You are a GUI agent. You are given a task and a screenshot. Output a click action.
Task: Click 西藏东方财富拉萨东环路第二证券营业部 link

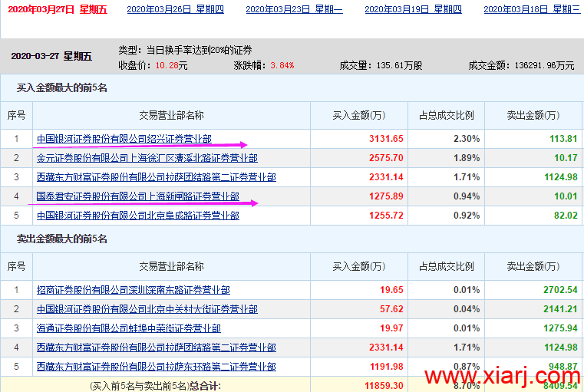point(157,367)
